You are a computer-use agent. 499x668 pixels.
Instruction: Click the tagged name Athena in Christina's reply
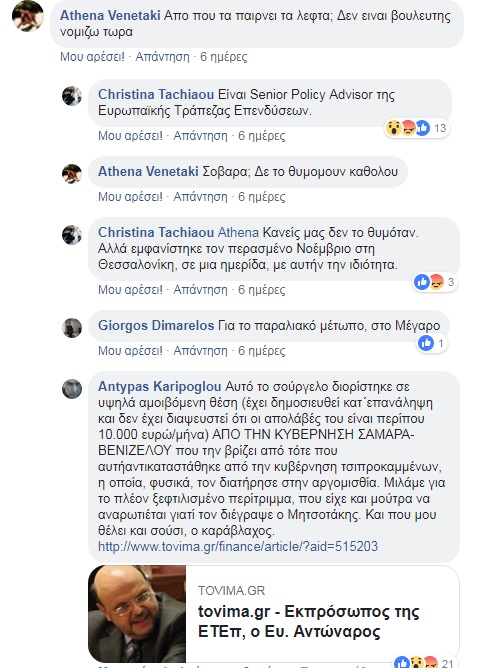238,233
